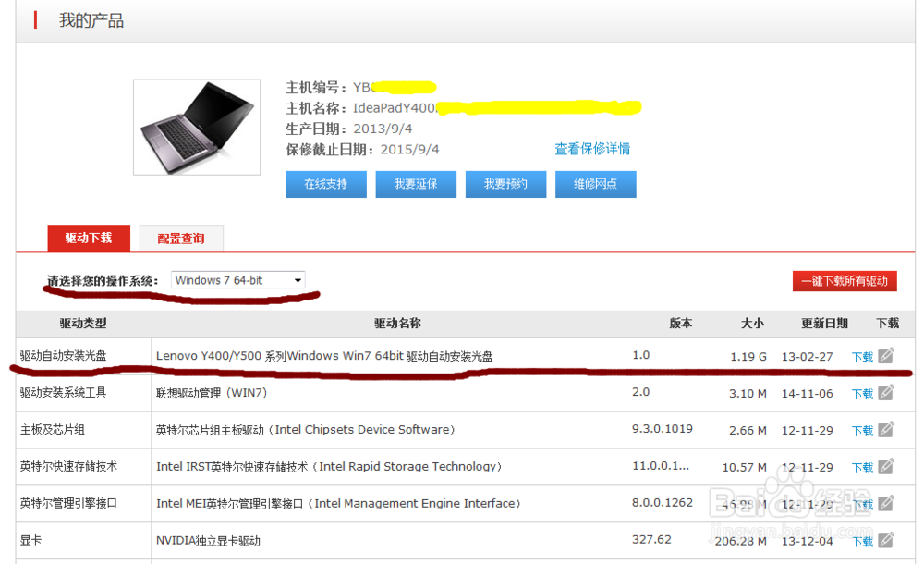Click 一键下载所有驱动 button

[845, 281]
